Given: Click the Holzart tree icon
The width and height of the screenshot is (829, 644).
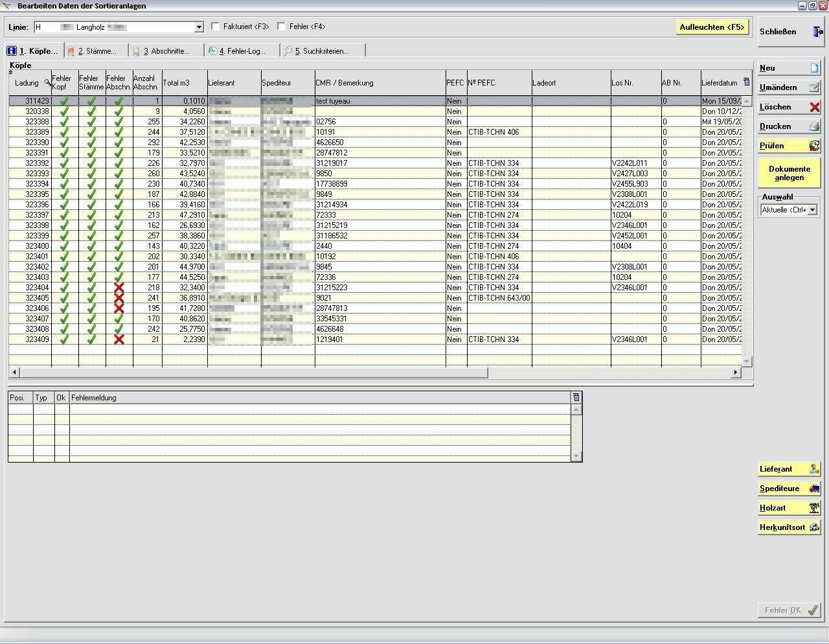Looking at the screenshot, I should click(814, 508).
